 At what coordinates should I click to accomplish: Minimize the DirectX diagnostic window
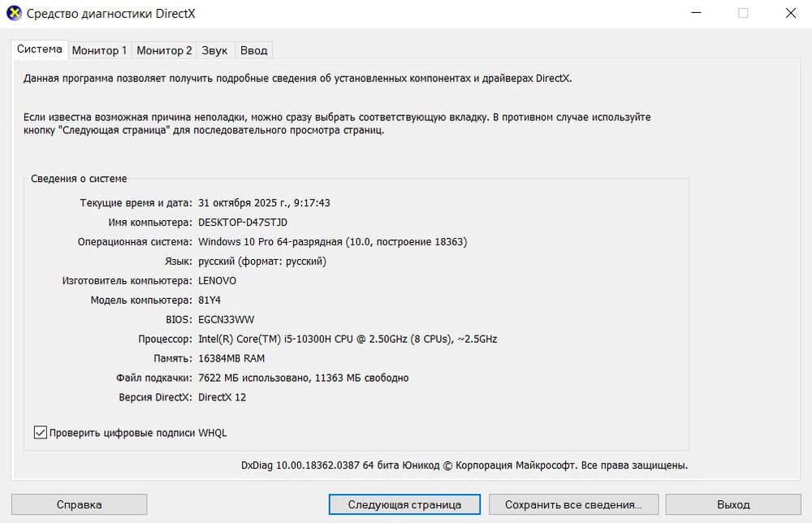tap(696, 13)
